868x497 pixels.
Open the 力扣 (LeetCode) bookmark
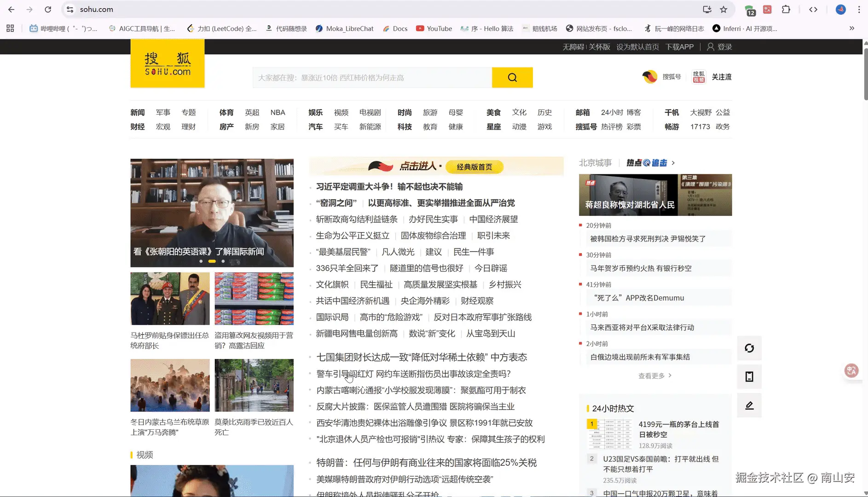pos(222,29)
